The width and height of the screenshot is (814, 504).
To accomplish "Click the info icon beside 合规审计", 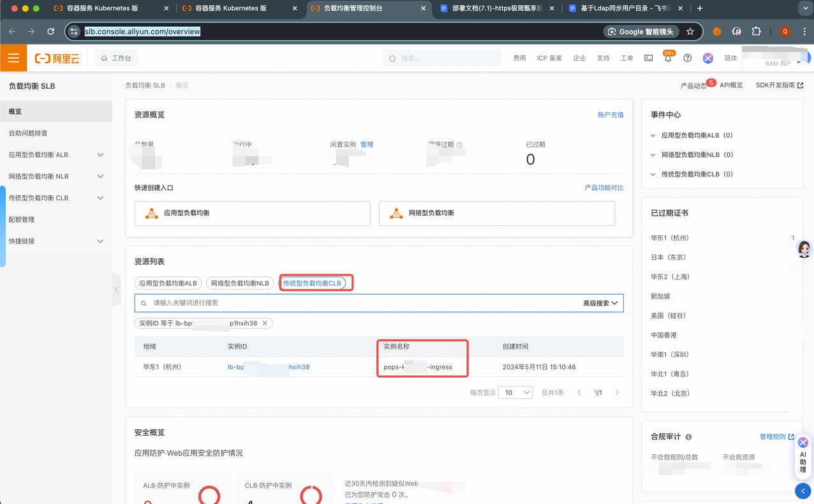I will (x=688, y=437).
